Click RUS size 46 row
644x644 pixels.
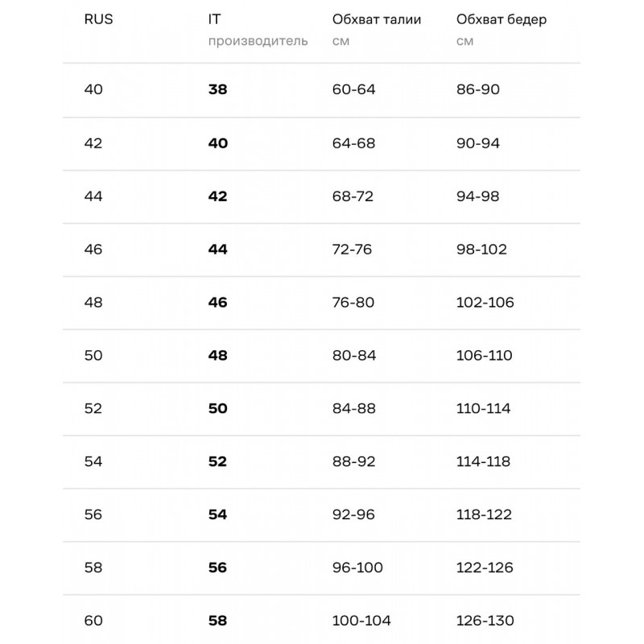(x=93, y=249)
